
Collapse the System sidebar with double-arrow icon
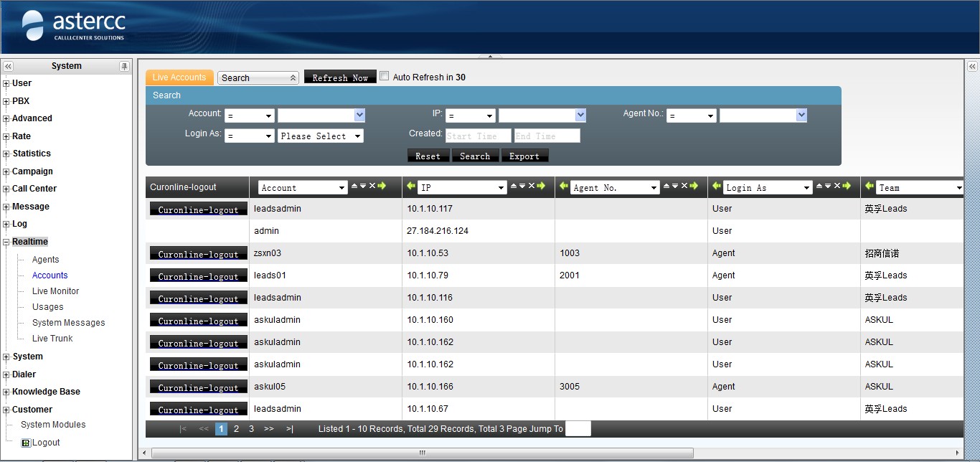(8, 66)
